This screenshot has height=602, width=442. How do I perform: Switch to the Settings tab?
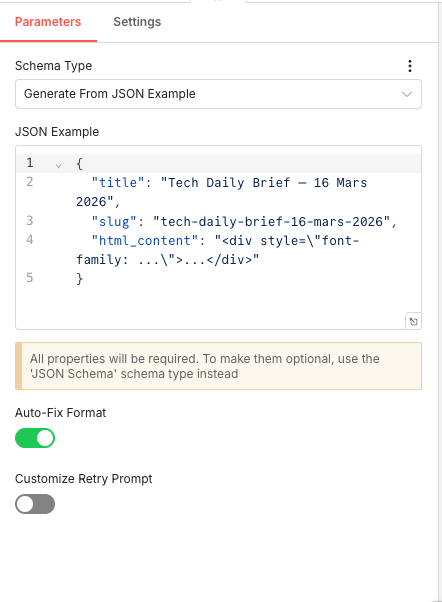coord(137,22)
